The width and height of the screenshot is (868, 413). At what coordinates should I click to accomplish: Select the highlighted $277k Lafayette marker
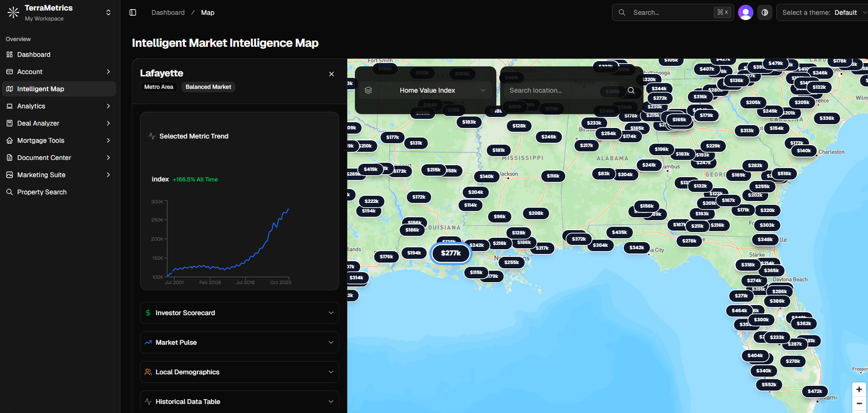coord(451,253)
